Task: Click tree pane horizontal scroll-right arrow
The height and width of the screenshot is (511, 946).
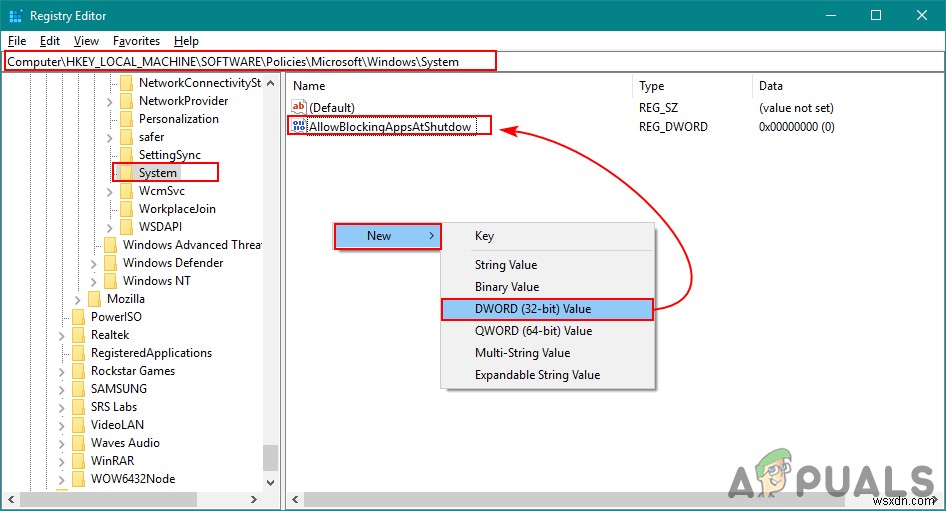Action: click(254, 500)
